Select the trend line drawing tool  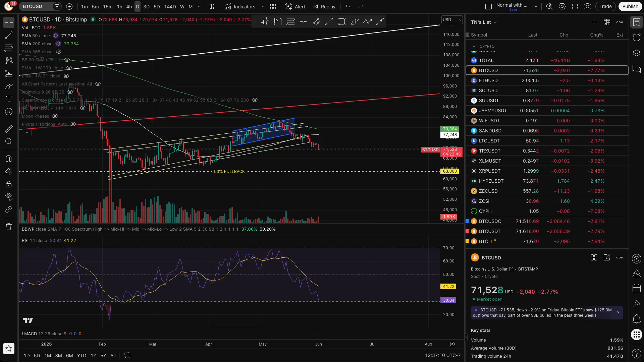point(9,35)
